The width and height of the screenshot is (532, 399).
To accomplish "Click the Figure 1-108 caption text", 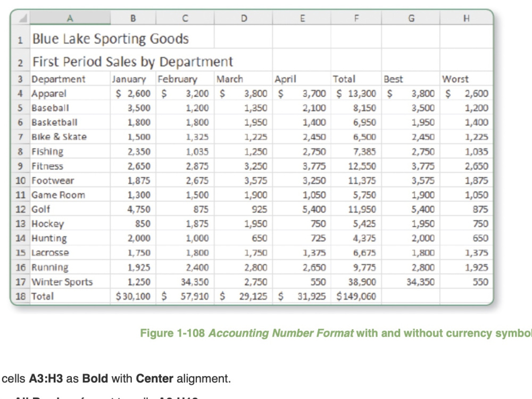I will tap(336, 333).
